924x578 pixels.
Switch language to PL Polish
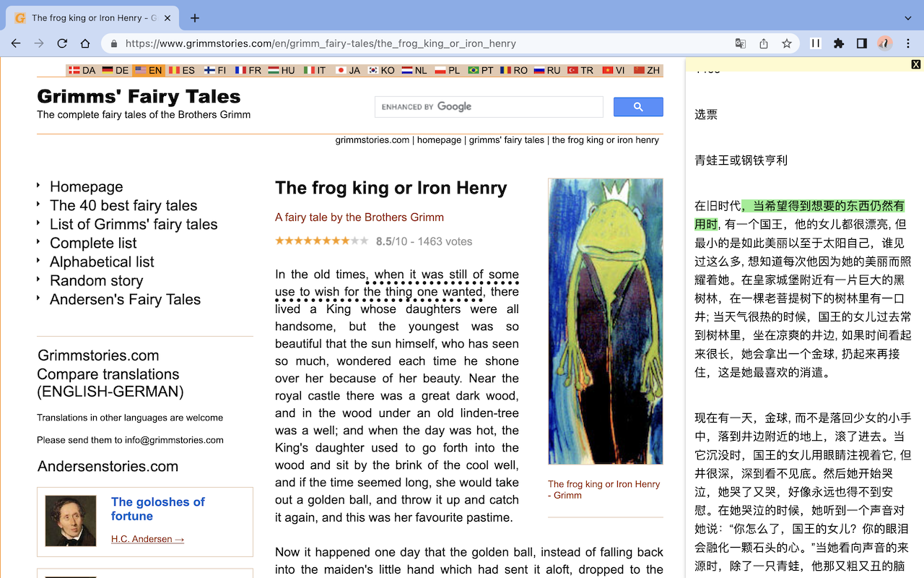(448, 70)
